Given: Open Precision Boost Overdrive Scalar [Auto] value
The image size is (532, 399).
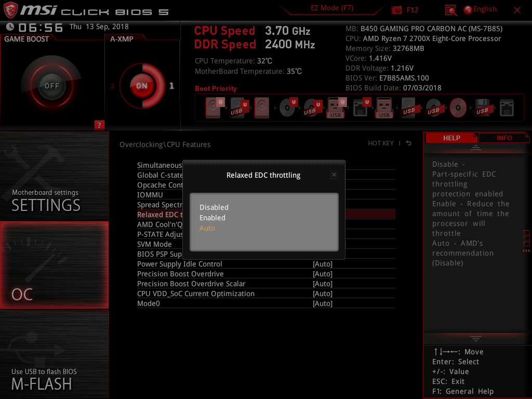Looking at the screenshot, I should tap(322, 284).
